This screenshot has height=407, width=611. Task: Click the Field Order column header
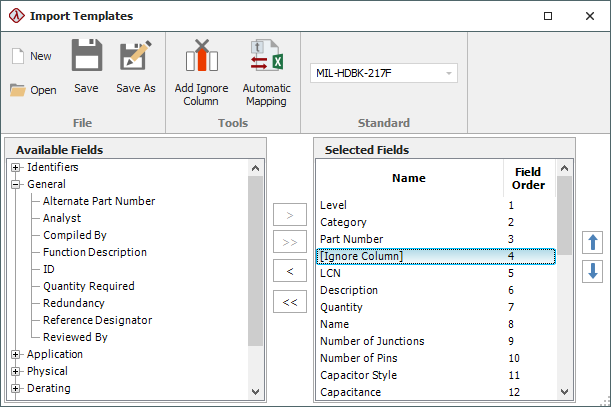(527, 178)
